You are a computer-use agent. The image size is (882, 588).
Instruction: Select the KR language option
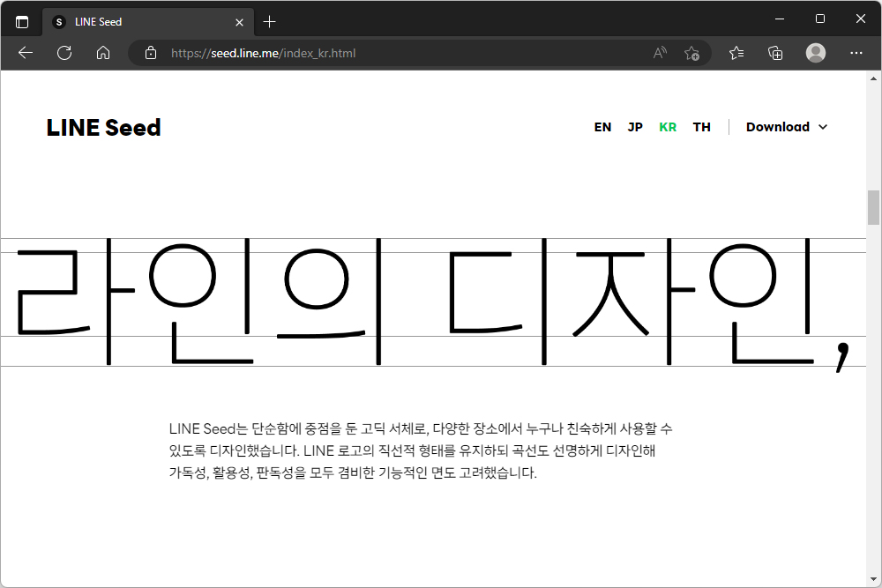(x=668, y=127)
